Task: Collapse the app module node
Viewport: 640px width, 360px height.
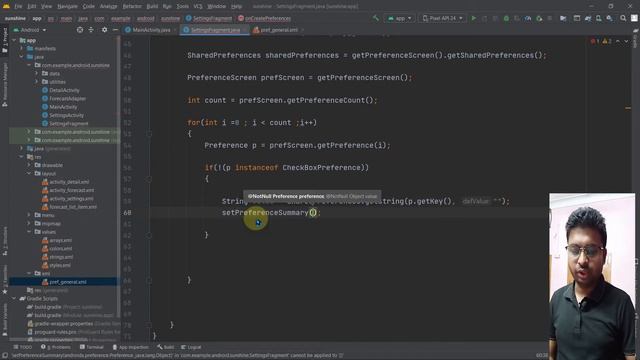Action: pyautogui.click(x=15, y=40)
